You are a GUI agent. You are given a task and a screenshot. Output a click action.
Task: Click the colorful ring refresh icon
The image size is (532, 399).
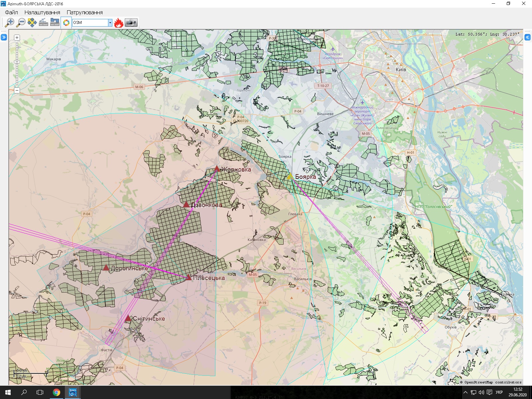coord(66,23)
